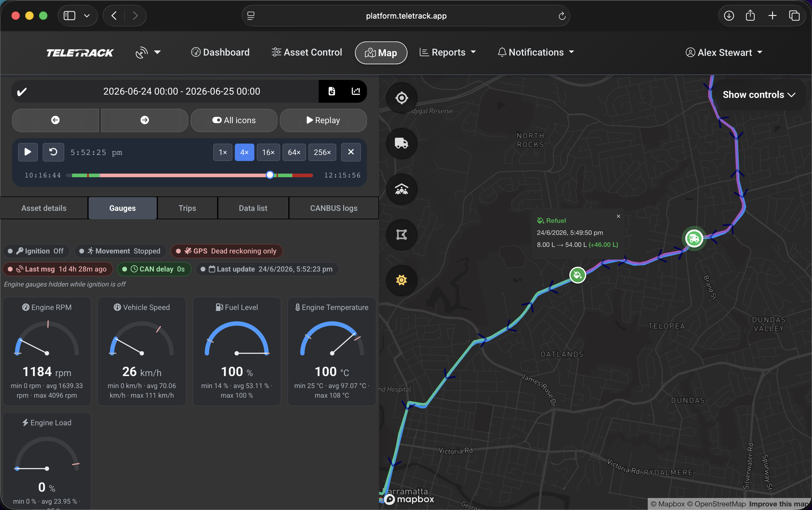Go back in browser history
The height and width of the screenshot is (510, 812).
click(x=114, y=16)
